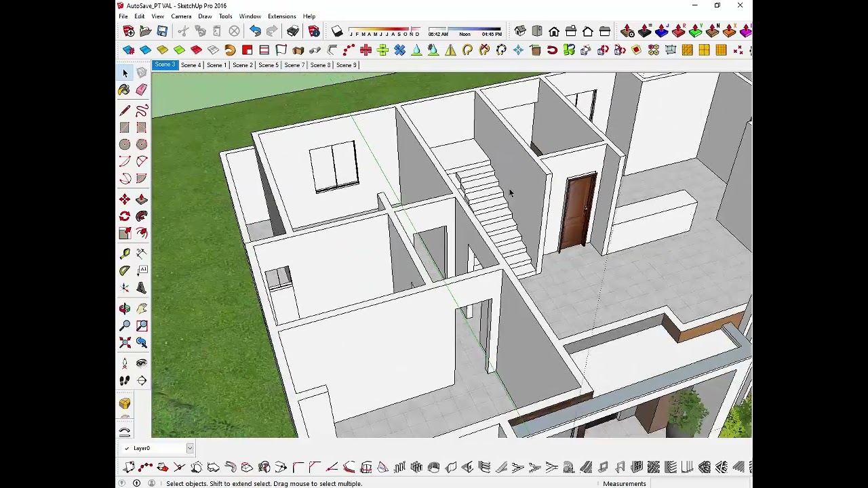Click the shadow date month slider

coord(384,32)
